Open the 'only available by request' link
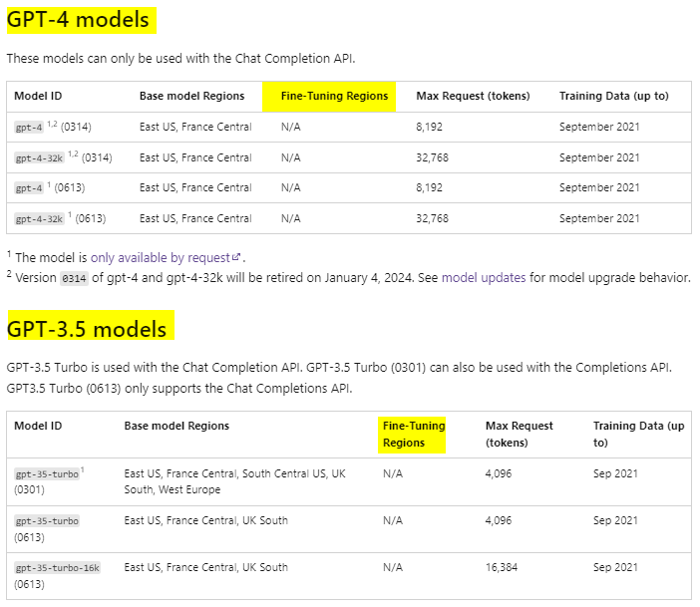This screenshot has height=607, width=700. coord(161,258)
